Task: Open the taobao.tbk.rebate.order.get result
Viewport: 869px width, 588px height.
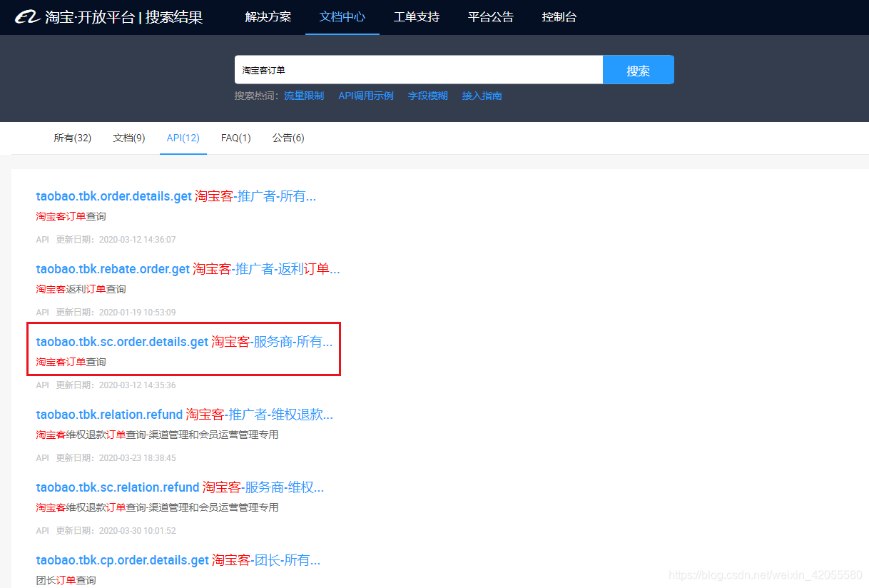Action: click(188, 269)
